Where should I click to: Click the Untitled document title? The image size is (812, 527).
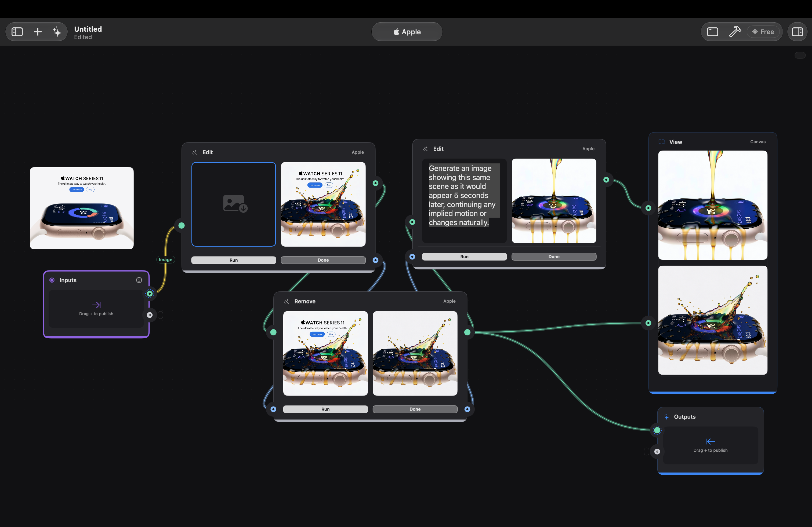pos(88,29)
